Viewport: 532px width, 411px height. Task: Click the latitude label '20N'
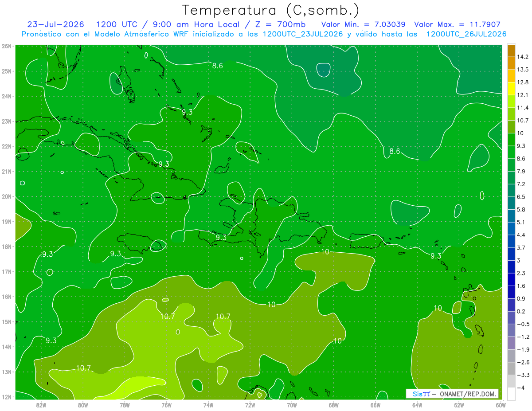7,196
